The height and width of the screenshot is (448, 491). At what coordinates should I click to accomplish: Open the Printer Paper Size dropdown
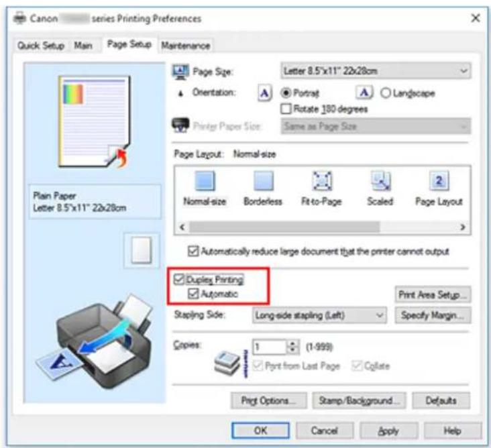pos(376,127)
